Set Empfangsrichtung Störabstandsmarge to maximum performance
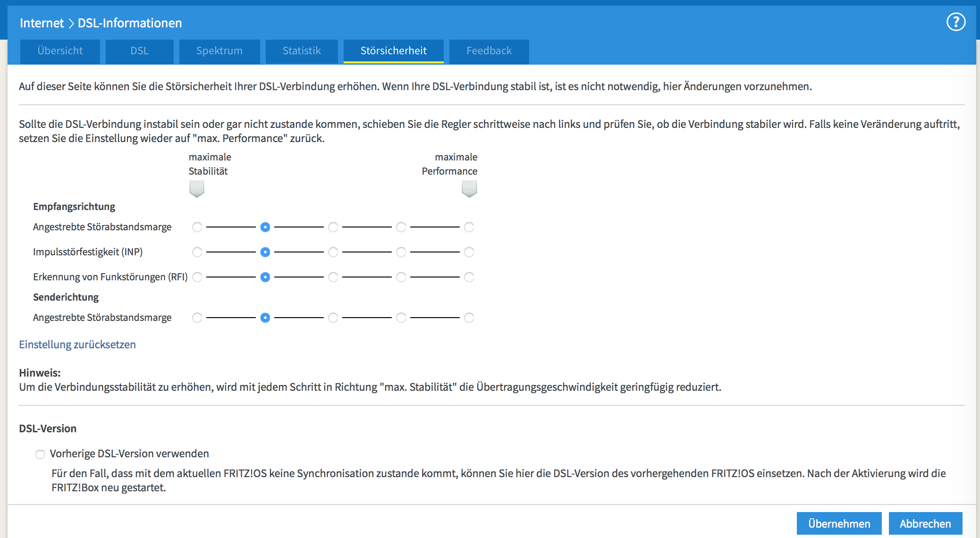Image resolution: width=980 pixels, height=538 pixels. click(x=469, y=227)
